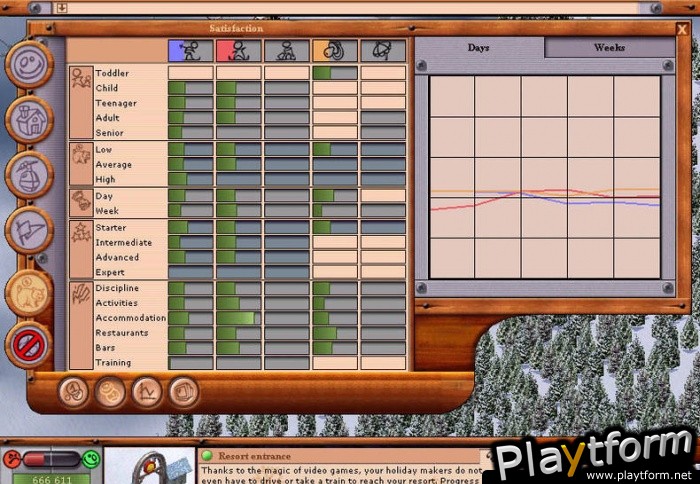700x484 pixels.
Task: Click the two-faces round button on the bottom bar
Action: pos(110,392)
